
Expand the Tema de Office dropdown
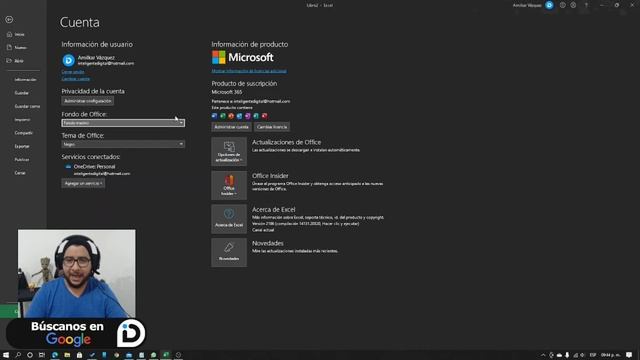[123, 144]
